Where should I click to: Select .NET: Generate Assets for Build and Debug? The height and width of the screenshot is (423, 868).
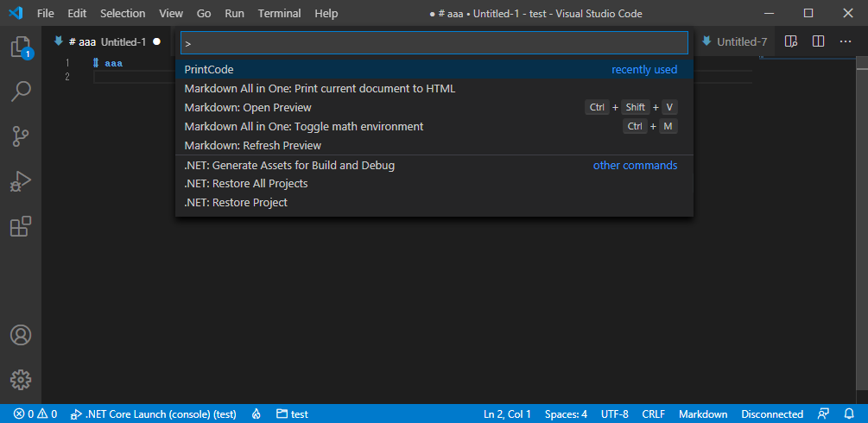434,165
